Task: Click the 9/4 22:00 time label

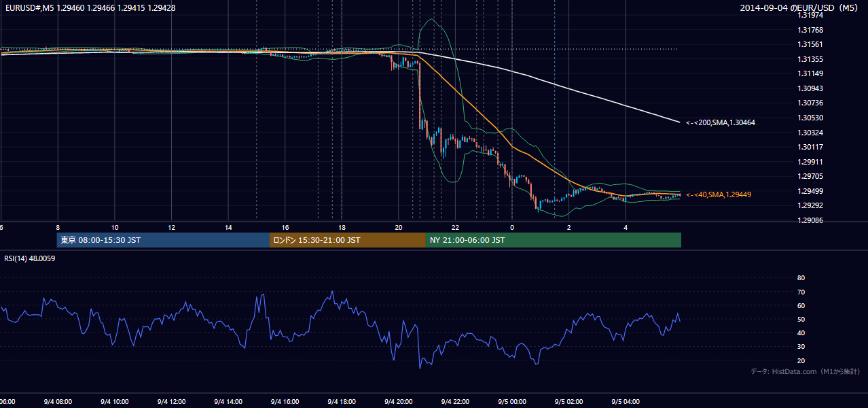Action: pyautogui.click(x=455, y=402)
